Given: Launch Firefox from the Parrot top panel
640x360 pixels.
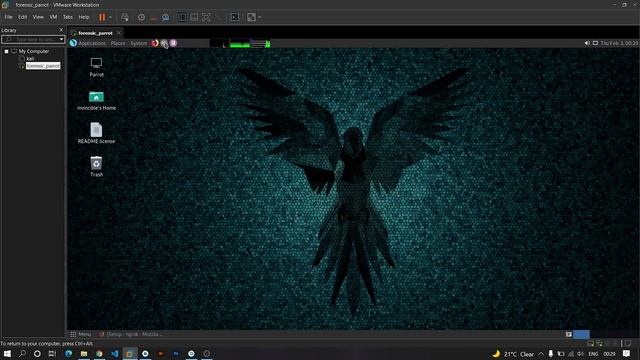Looking at the screenshot, I should [155, 43].
